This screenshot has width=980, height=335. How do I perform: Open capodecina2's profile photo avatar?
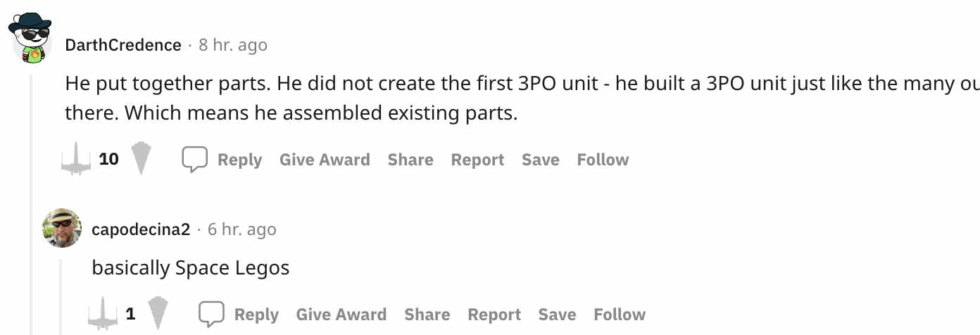point(62,228)
